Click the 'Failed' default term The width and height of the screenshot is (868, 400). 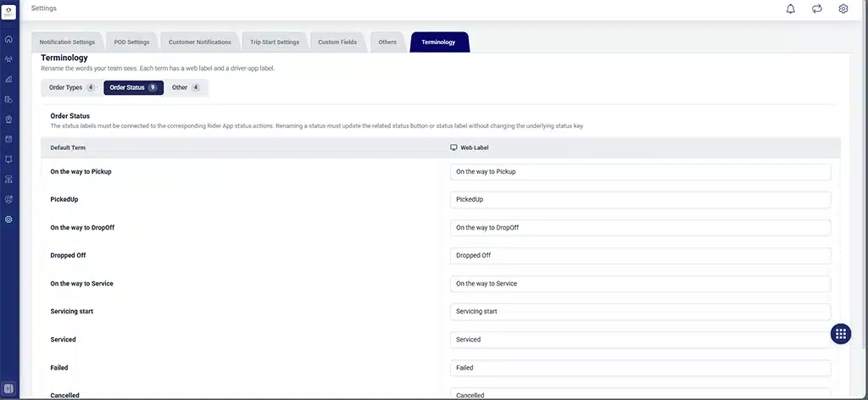(59, 367)
